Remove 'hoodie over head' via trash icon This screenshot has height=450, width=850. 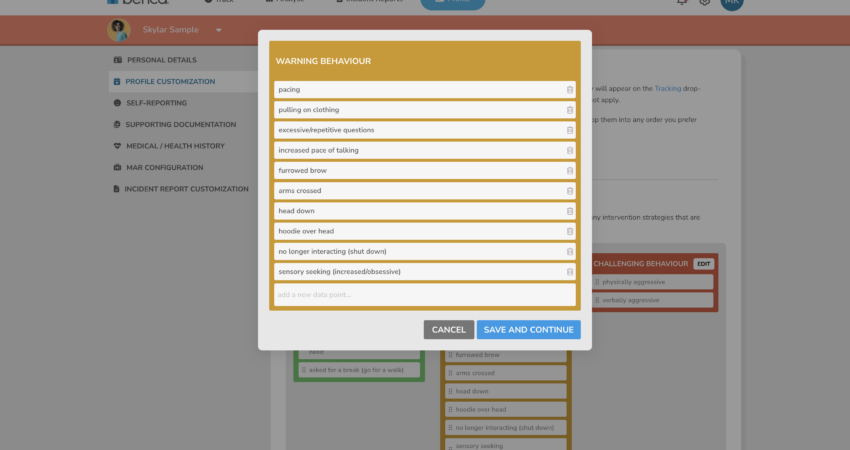tap(570, 231)
